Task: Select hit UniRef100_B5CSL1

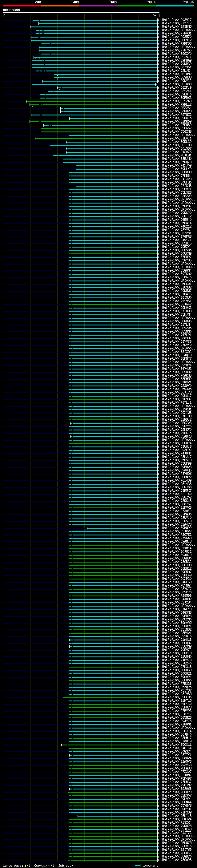Action: pyautogui.click(x=177, y=745)
